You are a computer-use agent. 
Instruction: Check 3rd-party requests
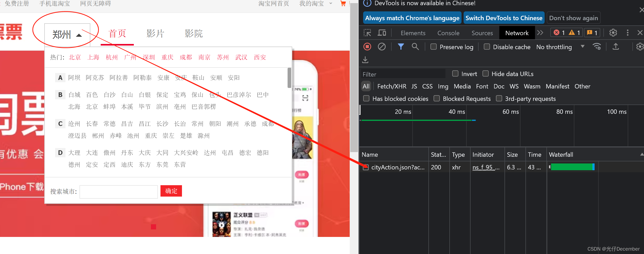tap(499, 99)
